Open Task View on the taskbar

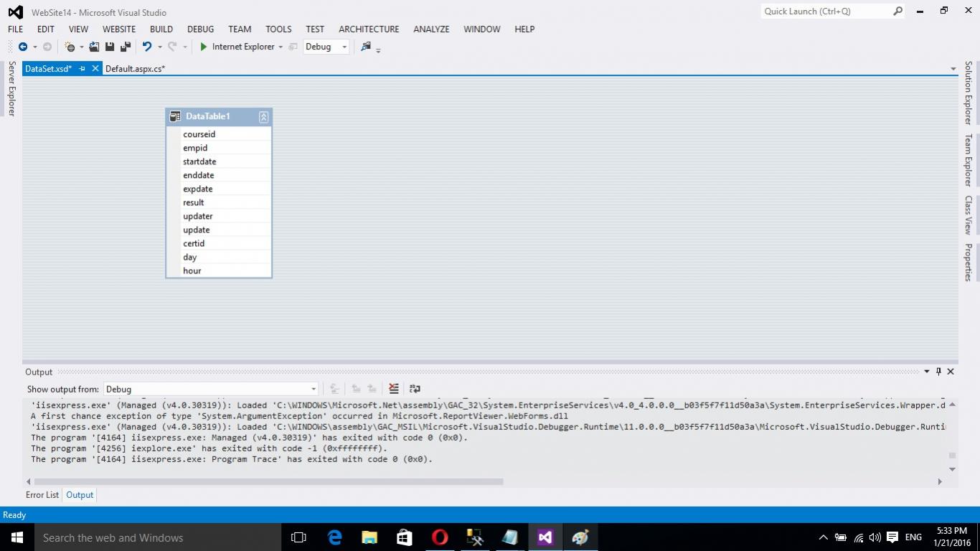tap(298, 537)
